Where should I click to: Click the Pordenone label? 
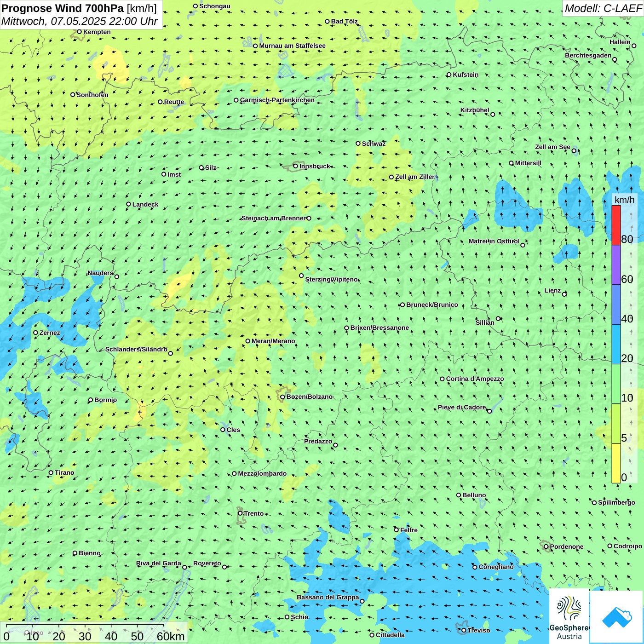click(x=567, y=546)
